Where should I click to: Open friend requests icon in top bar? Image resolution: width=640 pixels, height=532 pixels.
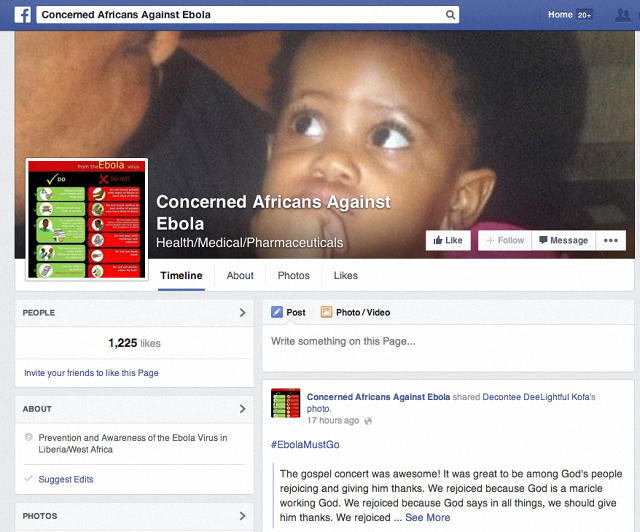pos(623,16)
